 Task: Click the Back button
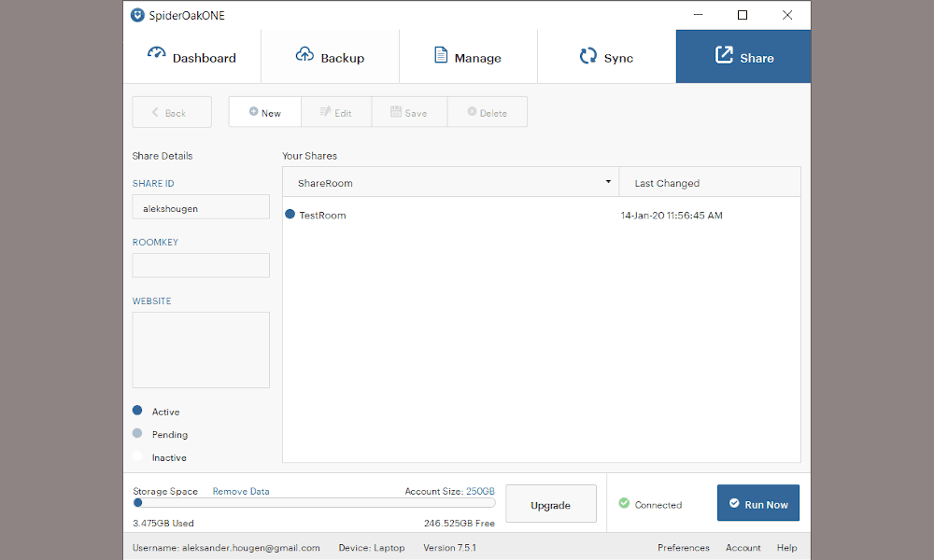(x=172, y=112)
